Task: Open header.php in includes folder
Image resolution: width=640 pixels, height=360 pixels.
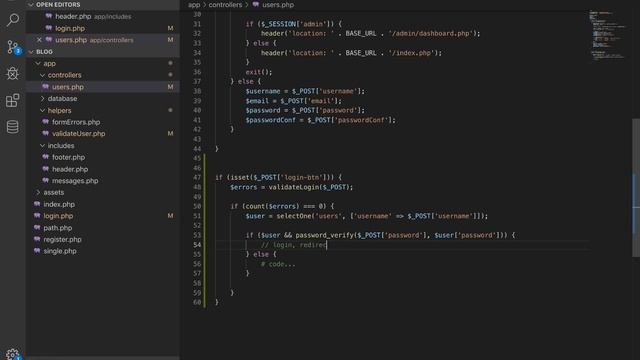Action: tap(103, 169)
